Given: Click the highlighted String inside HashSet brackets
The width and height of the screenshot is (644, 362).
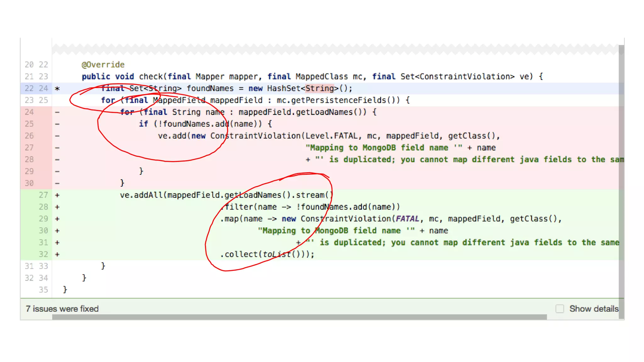Looking at the screenshot, I should [x=319, y=88].
